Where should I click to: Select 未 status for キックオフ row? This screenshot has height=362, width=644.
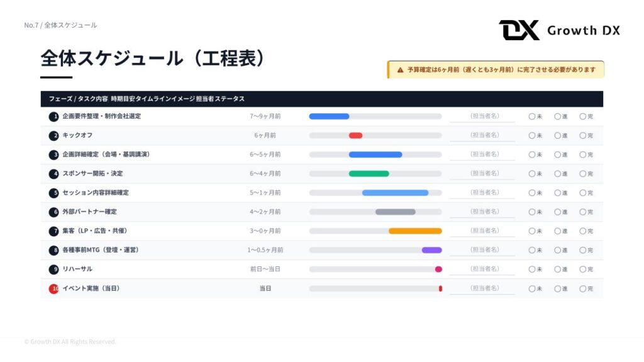[x=532, y=135]
